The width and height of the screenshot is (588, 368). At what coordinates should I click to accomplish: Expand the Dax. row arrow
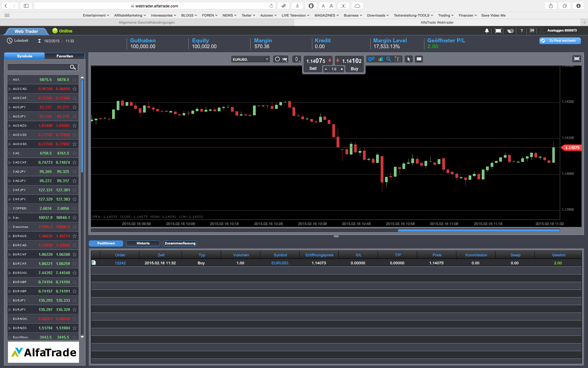(10, 218)
